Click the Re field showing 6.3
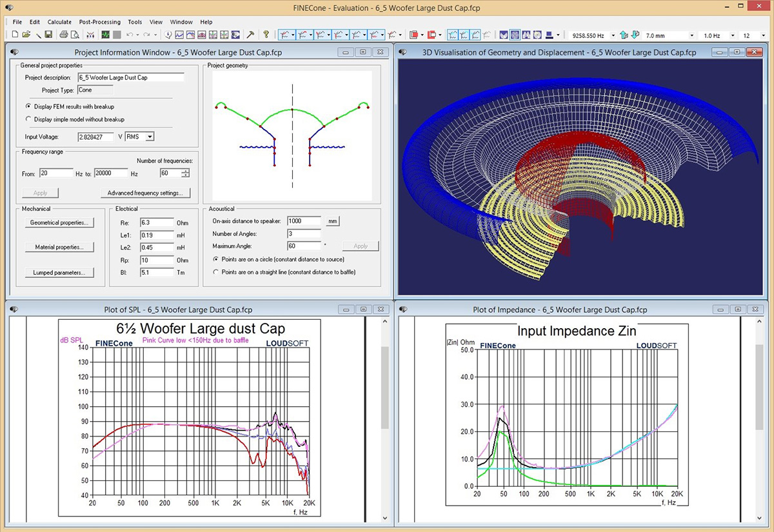This screenshot has width=774, height=532. (157, 222)
